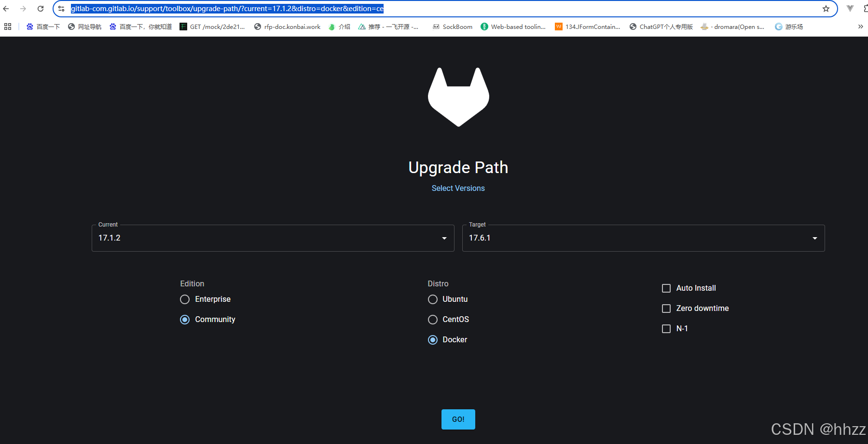The height and width of the screenshot is (444, 868).
Task: Open the dromara(Open s... bookmark
Action: (x=732, y=27)
